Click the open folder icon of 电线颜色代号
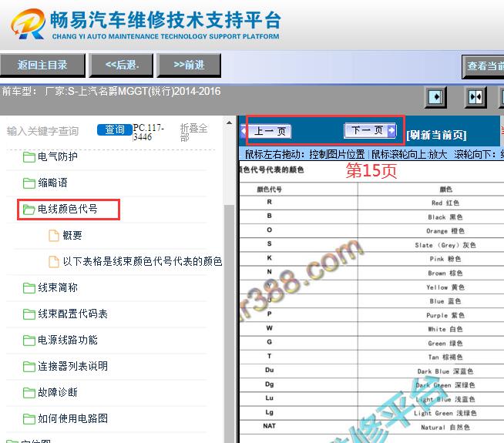The width and height of the screenshot is (504, 443). 29,210
